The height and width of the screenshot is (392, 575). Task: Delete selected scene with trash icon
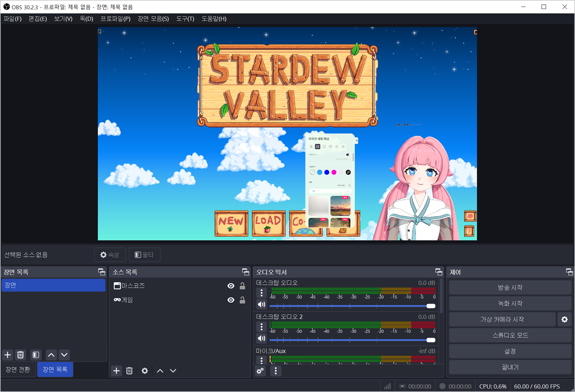[20, 355]
